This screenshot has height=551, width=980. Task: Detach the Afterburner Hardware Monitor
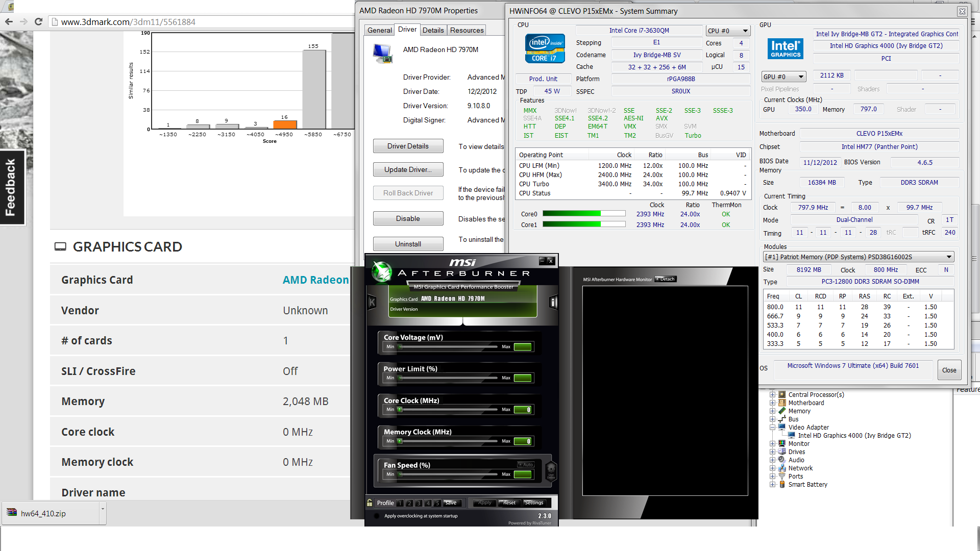666,279
